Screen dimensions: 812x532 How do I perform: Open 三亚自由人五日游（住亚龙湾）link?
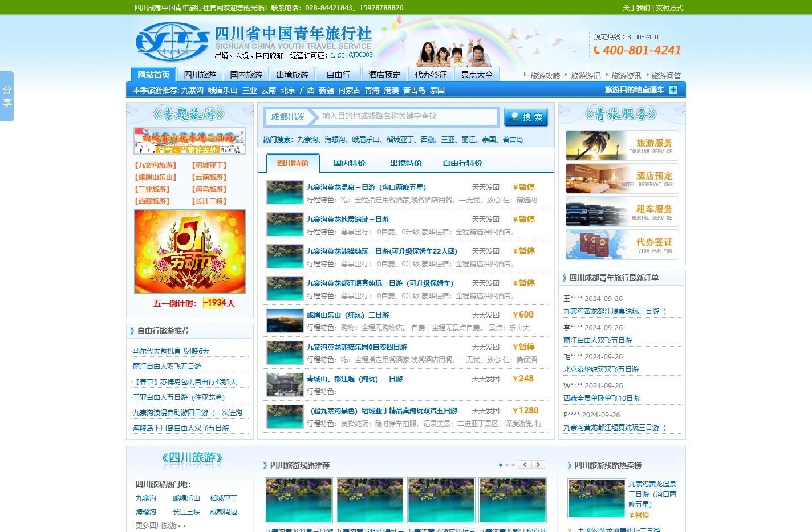coord(180,397)
